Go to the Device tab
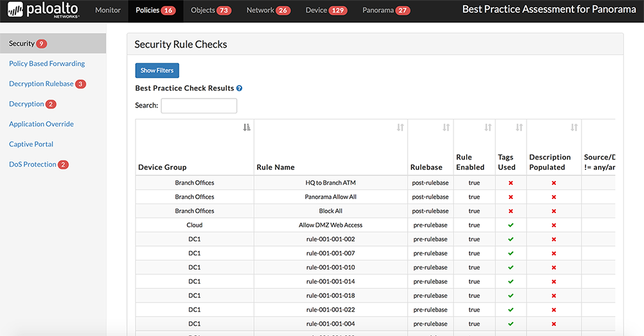 [x=326, y=10]
